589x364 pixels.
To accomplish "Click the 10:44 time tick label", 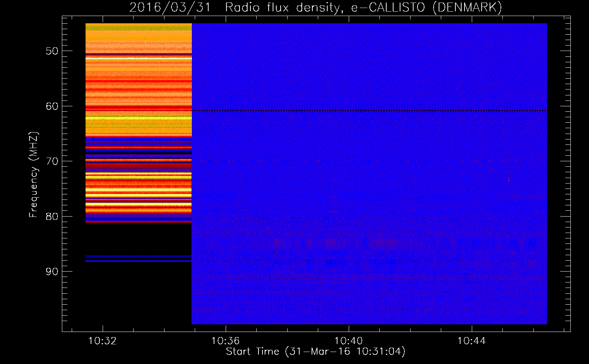I will point(472,341).
